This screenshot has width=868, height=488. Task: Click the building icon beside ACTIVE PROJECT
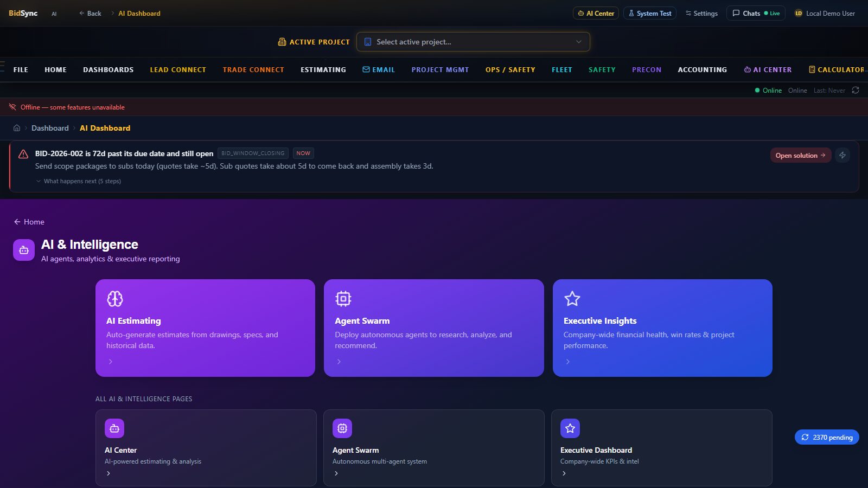[x=282, y=42]
